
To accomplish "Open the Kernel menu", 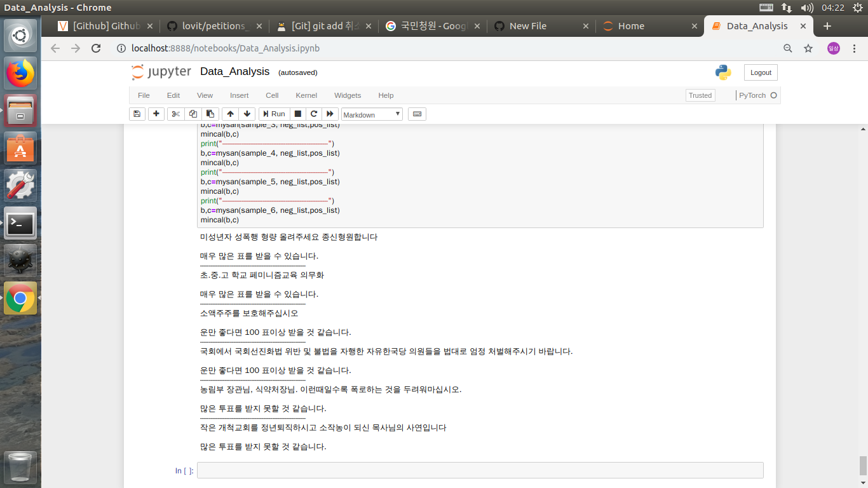I will point(306,95).
